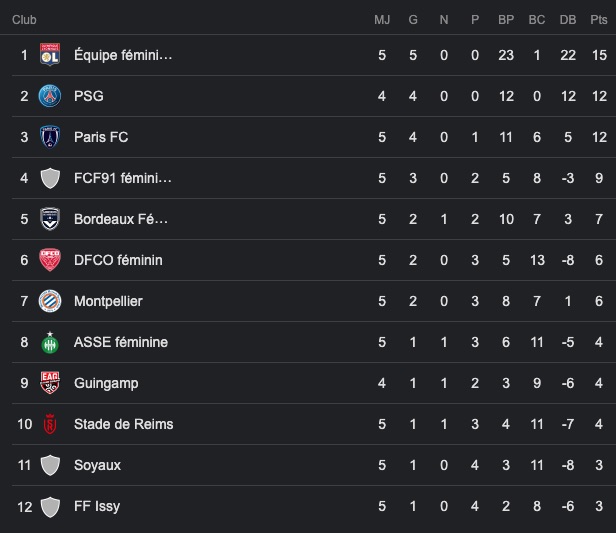Image resolution: width=616 pixels, height=533 pixels.
Task: Click the PSG crest icon
Action: (50, 96)
